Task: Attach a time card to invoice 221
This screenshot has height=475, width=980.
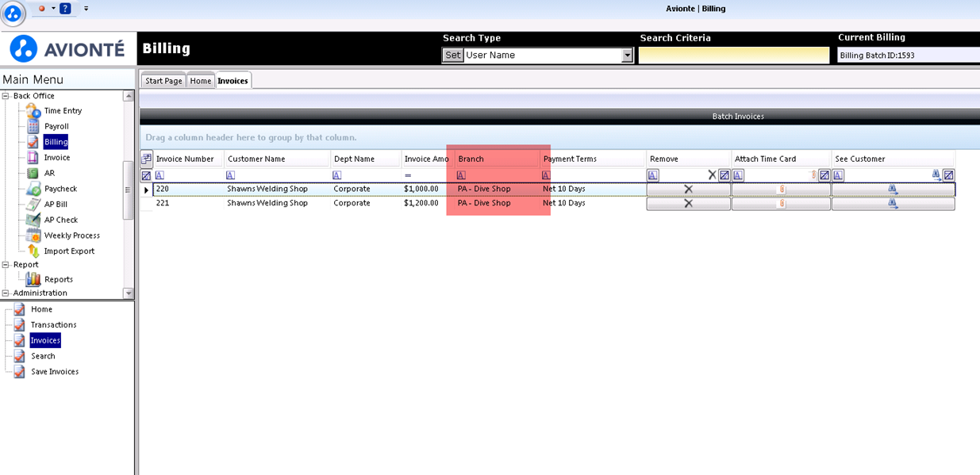Action: [x=781, y=204]
